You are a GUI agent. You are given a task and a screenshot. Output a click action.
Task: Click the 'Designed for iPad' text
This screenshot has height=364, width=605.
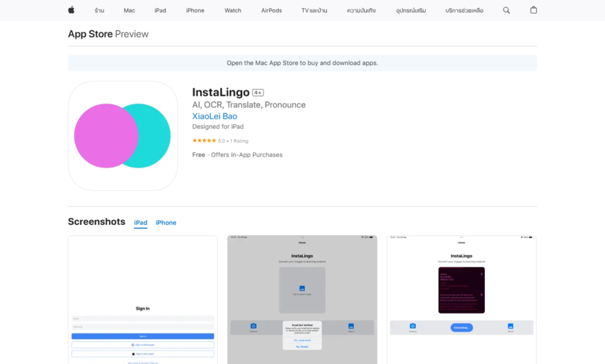pos(218,126)
